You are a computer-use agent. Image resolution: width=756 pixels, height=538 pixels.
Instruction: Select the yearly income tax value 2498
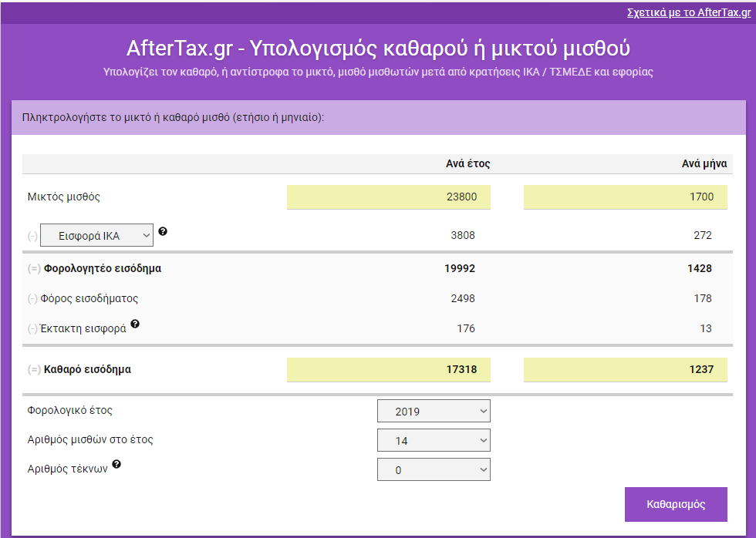point(463,298)
